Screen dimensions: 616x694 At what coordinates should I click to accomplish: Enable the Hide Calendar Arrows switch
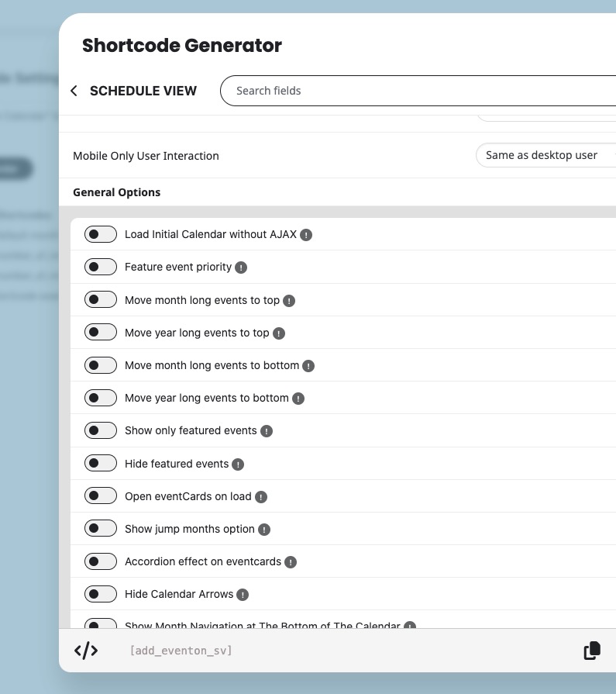click(101, 595)
